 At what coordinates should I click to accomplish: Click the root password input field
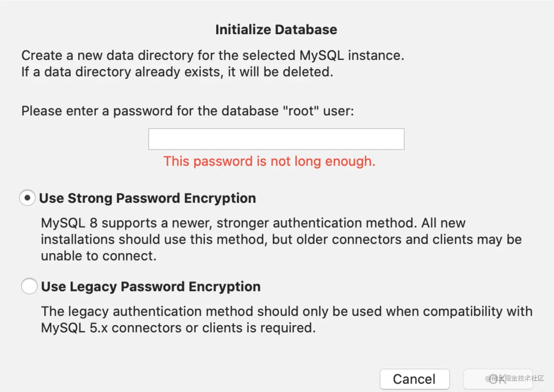(276, 139)
